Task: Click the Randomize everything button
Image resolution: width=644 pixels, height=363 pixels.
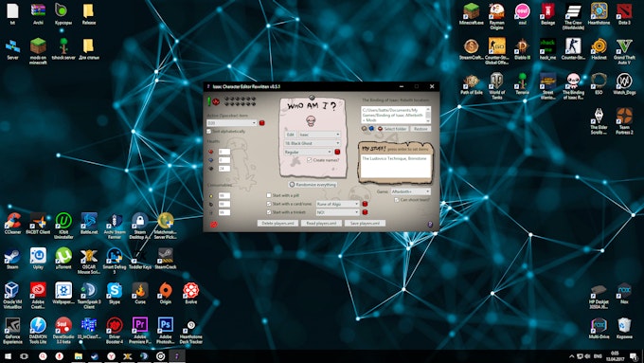Action: tap(313, 185)
